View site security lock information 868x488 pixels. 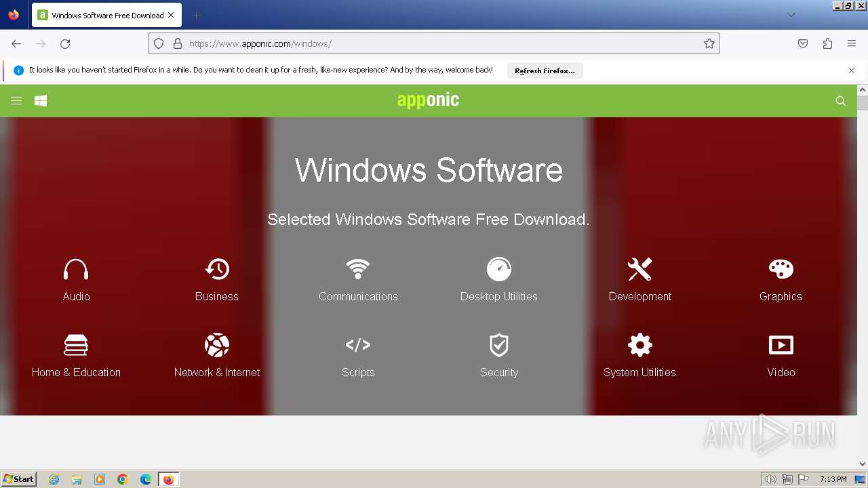[x=178, y=43]
